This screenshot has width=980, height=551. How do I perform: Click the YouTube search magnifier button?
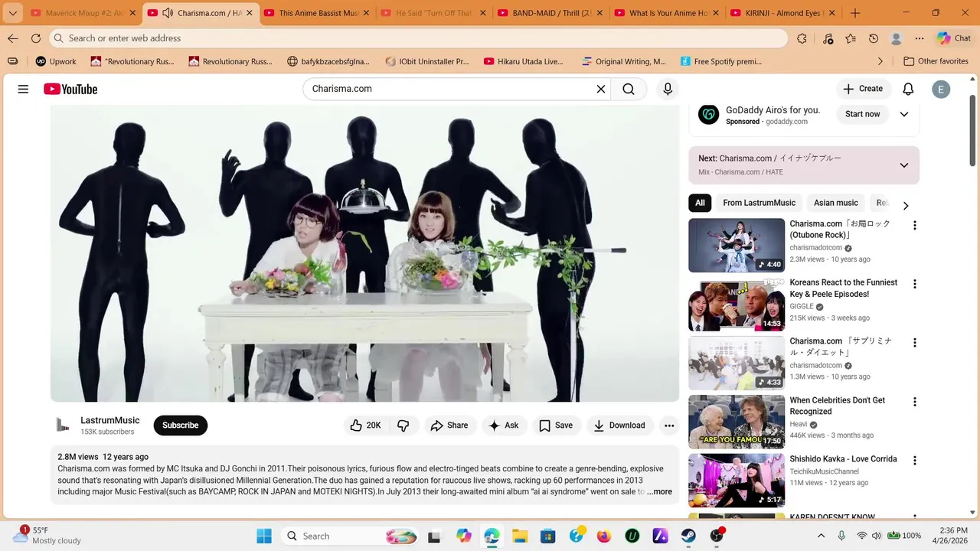tap(629, 89)
